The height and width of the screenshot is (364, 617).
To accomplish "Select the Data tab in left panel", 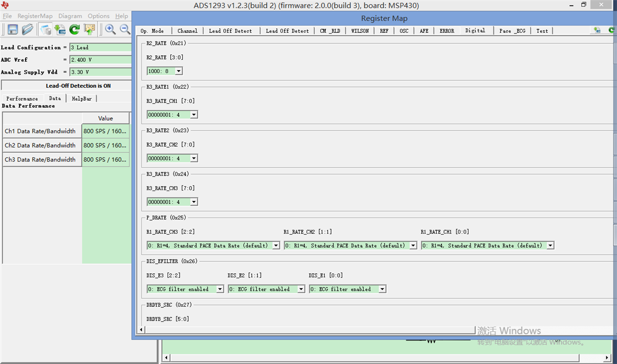I will 55,98.
